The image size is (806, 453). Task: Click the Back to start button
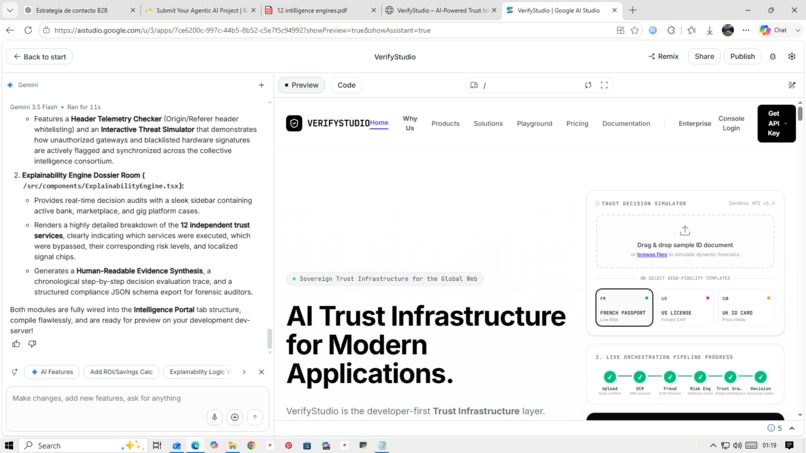(40, 57)
